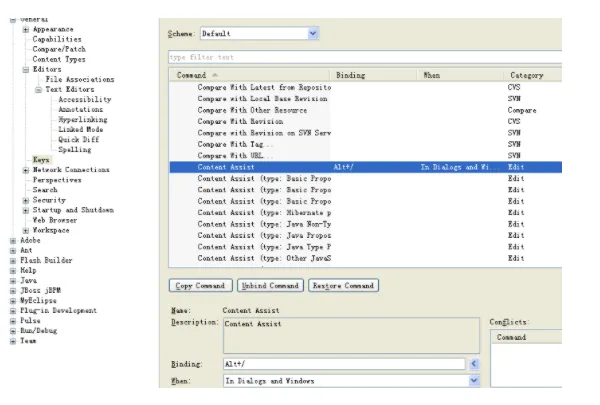Select File Associations tree item
This screenshot has width=600, height=405.
tap(80, 80)
